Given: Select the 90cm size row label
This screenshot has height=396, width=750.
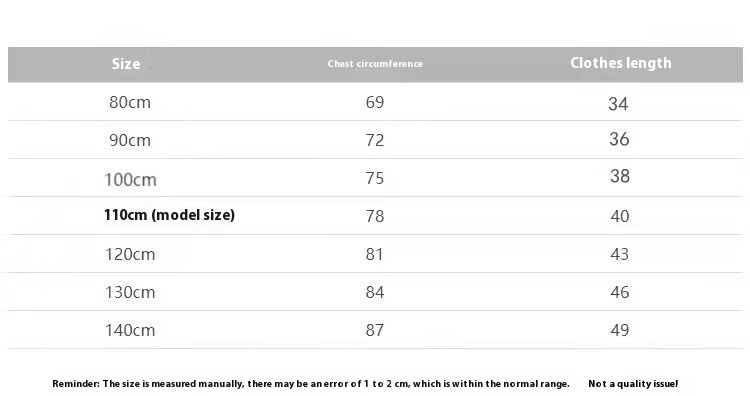Looking at the screenshot, I should click(x=130, y=140).
